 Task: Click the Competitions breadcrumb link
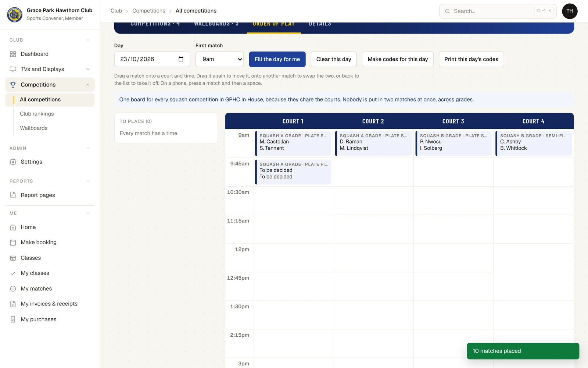(148, 11)
